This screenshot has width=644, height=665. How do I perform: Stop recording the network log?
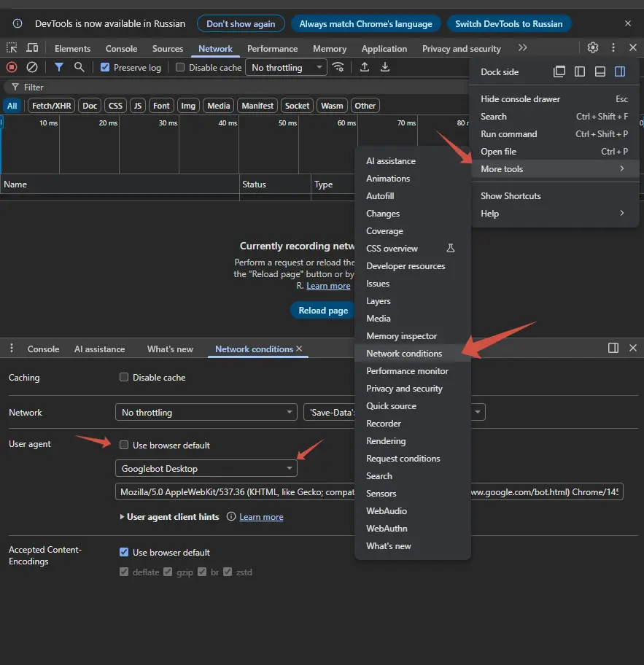pyautogui.click(x=12, y=67)
